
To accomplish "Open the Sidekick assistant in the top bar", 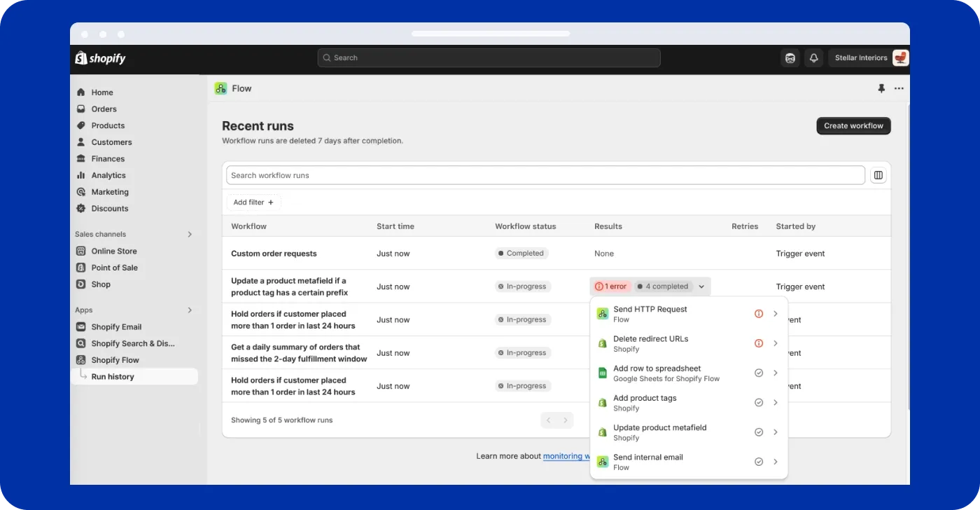I will 790,57.
